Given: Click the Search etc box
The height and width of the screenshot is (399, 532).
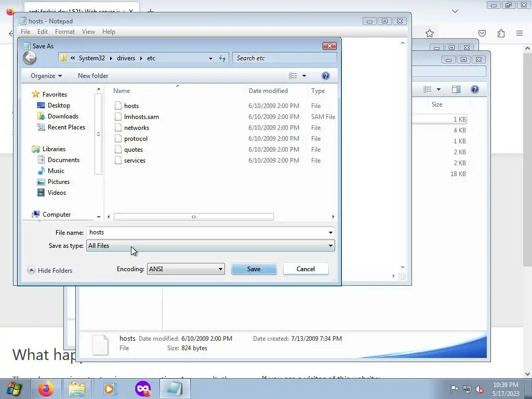Looking at the screenshot, I should pos(285,58).
